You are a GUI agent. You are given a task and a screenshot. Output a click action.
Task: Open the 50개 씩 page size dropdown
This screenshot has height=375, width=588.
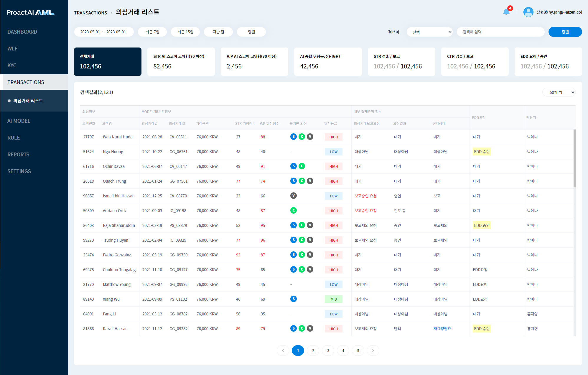coord(559,92)
